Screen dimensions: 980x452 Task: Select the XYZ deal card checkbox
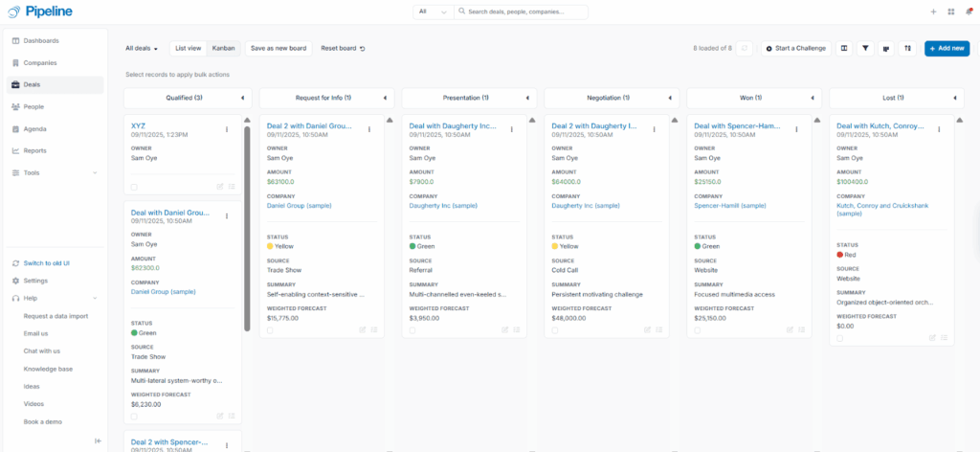(134, 187)
